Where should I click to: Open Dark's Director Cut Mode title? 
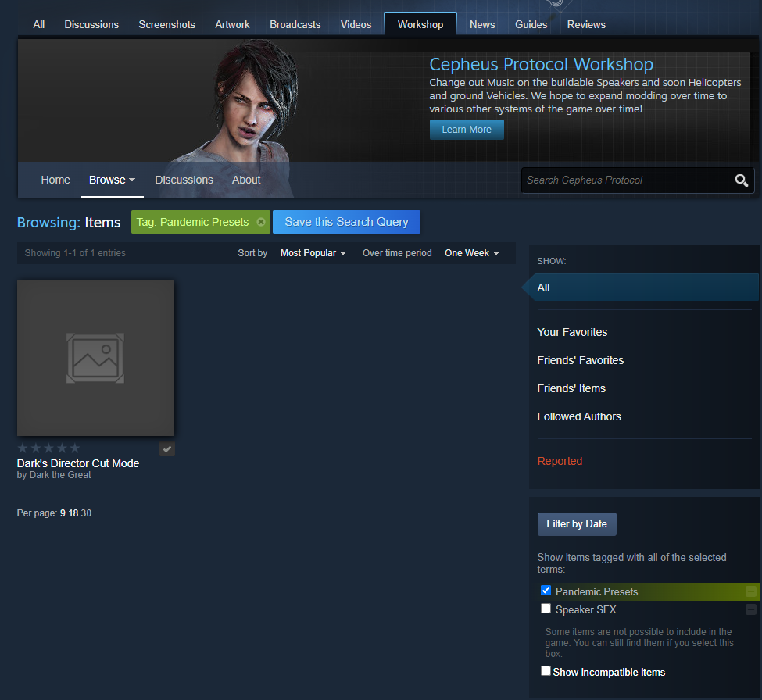77,463
